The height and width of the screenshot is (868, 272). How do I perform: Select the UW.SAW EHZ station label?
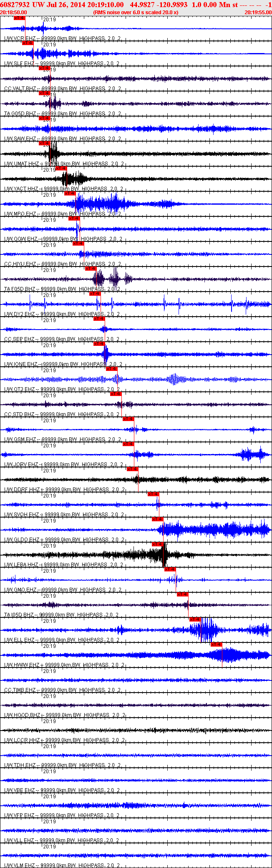[x=20, y=139]
